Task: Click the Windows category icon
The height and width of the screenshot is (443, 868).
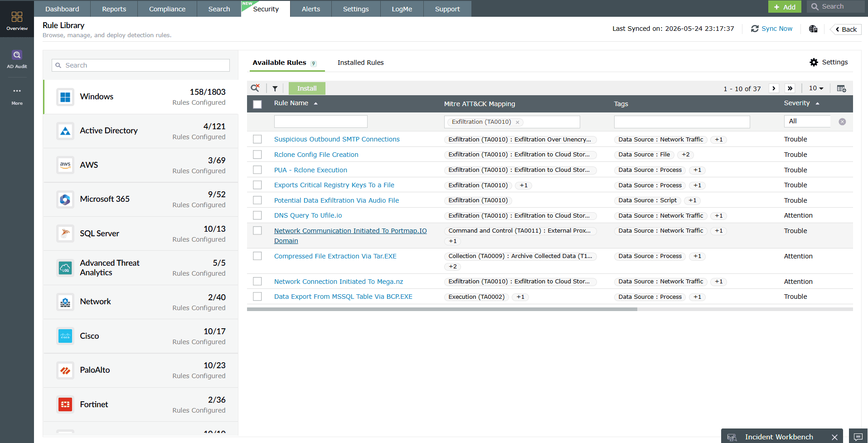Action: (65, 97)
